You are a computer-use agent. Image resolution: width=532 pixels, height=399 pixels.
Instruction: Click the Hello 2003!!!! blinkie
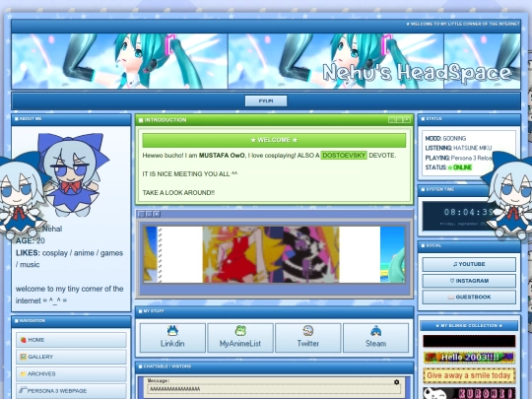[469, 358]
